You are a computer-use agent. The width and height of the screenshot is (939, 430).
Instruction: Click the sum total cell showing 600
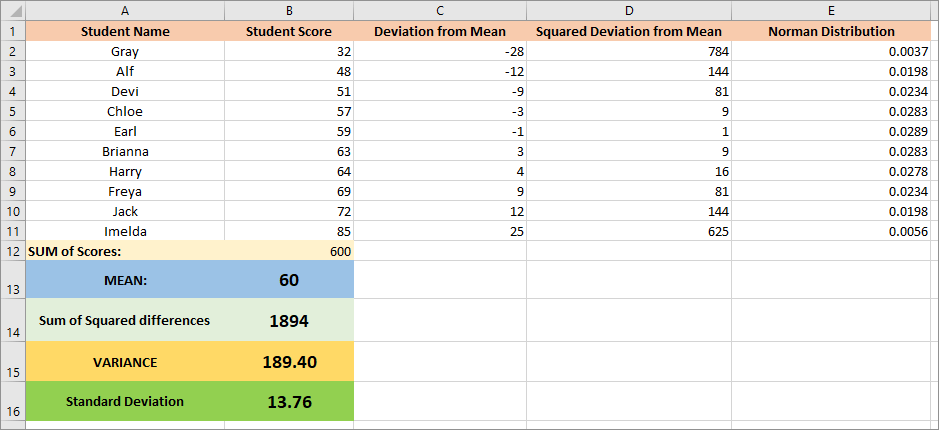click(x=289, y=251)
